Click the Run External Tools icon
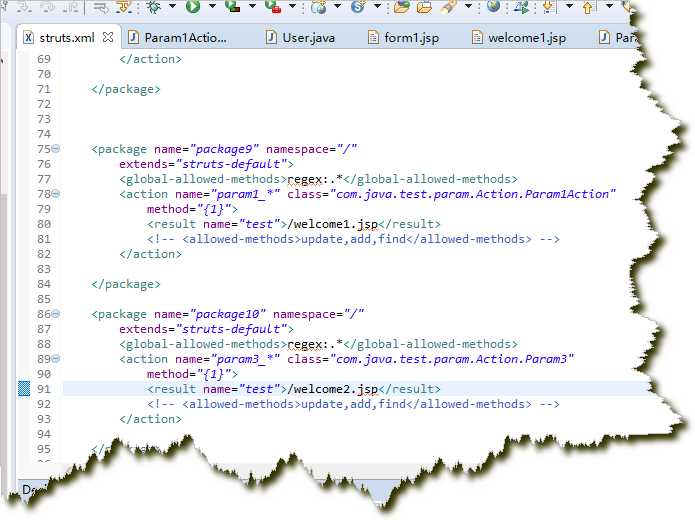This screenshot has height=520, width=695. (x=273, y=6)
